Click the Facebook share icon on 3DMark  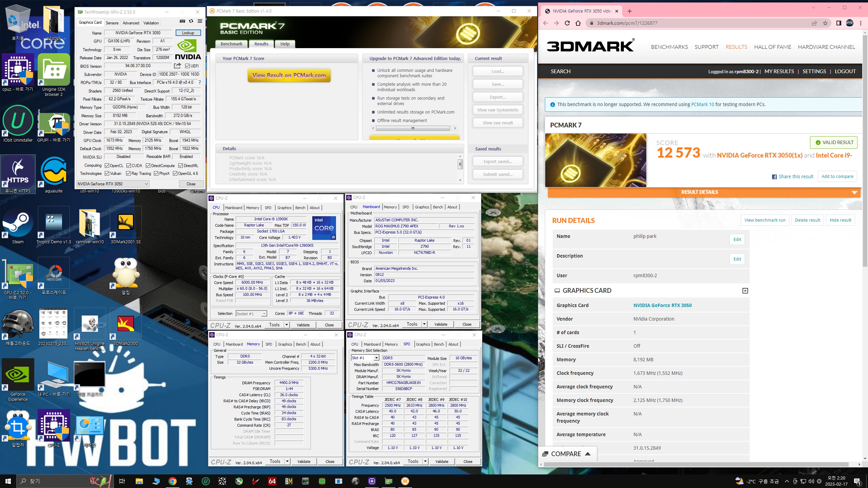click(774, 177)
